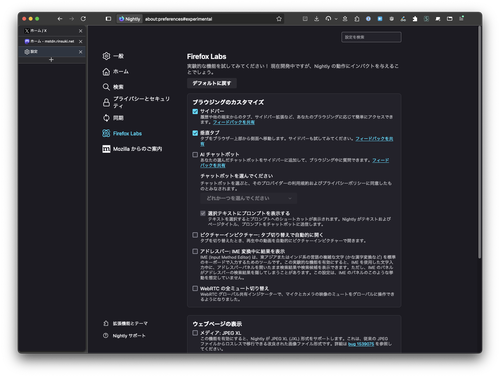Open Mozilla からのご案内 via its icon
This screenshot has height=377, width=500.
[x=106, y=149]
